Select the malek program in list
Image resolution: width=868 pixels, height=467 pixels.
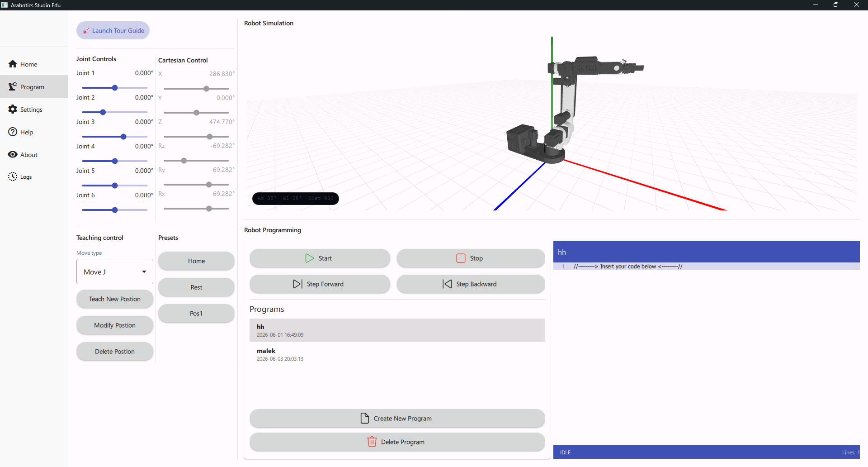click(x=397, y=354)
